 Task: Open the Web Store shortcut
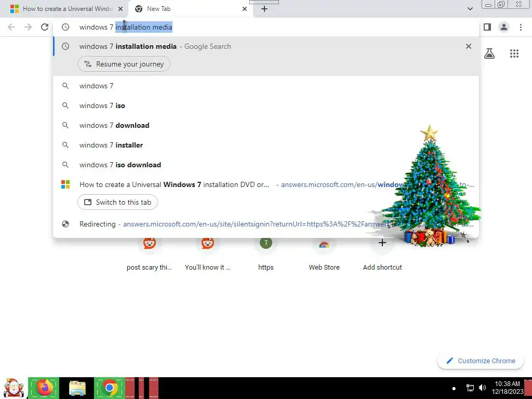[324, 255]
